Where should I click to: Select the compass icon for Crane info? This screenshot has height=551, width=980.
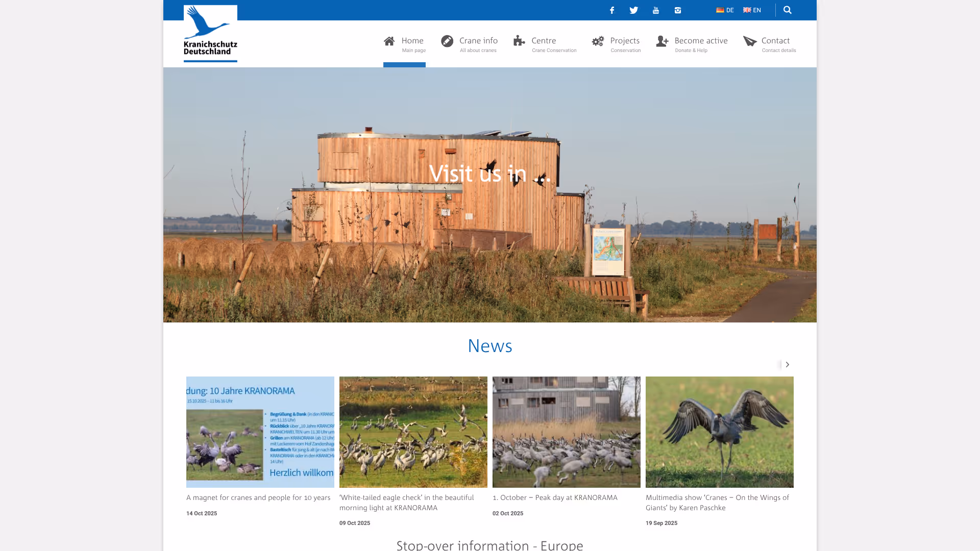[447, 41]
